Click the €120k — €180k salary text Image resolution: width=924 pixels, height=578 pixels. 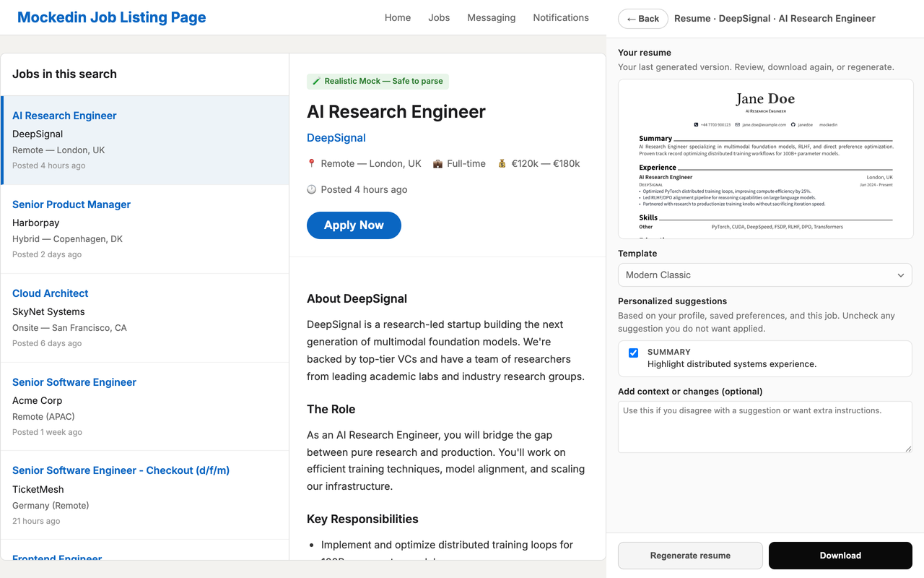coord(546,164)
